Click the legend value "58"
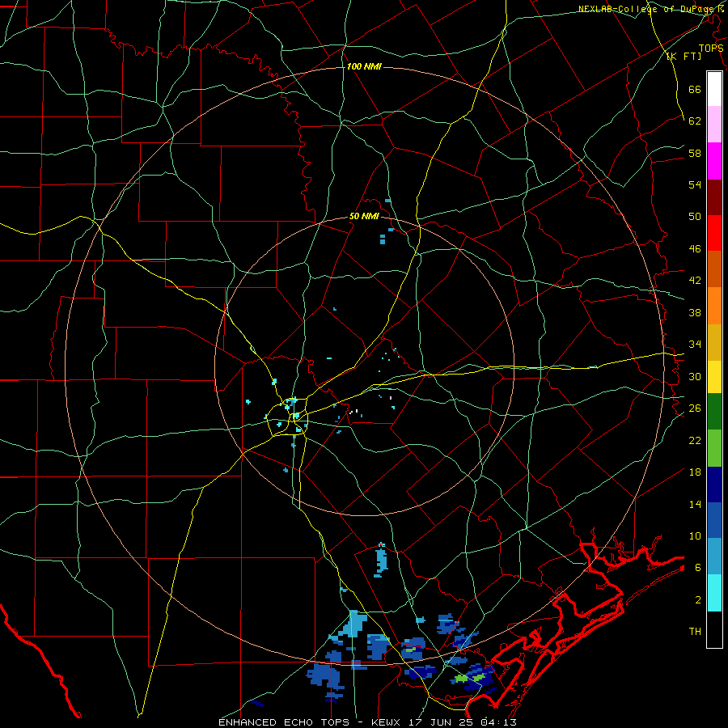728x728 pixels. tap(695, 153)
